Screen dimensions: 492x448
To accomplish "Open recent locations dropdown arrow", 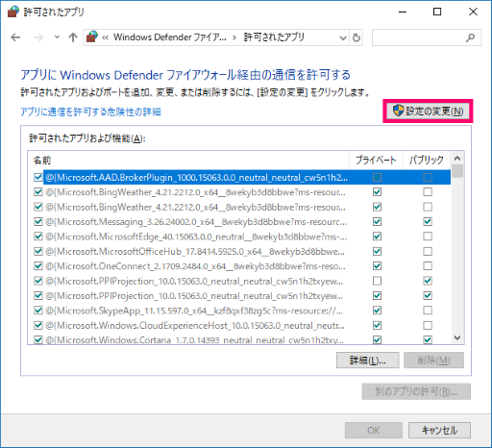I will (x=57, y=37).
